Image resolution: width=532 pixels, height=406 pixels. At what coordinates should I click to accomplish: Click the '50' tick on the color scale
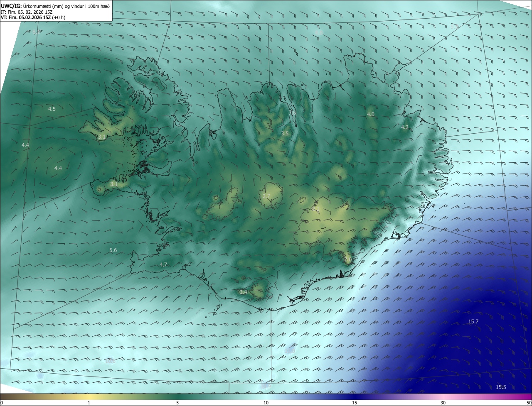pos(529,403)
